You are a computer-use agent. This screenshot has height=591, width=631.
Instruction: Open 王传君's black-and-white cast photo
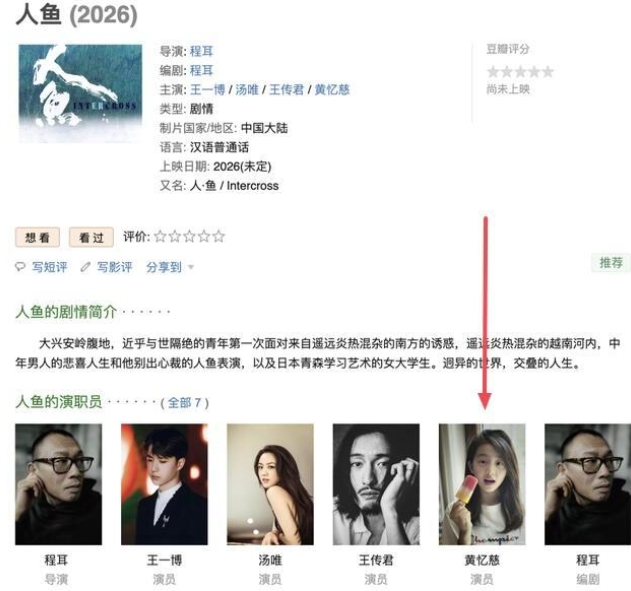pos(376,484)
